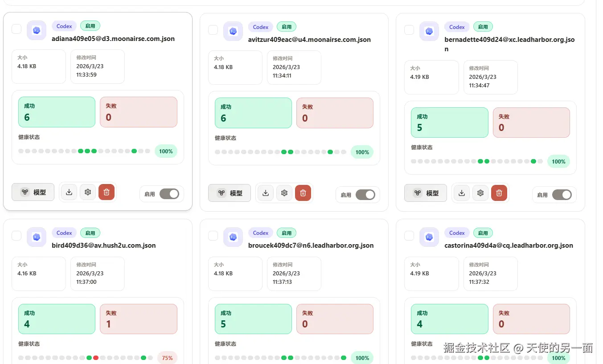Delete the avitzur409eac credential file
603x364 pixels.
303,193
